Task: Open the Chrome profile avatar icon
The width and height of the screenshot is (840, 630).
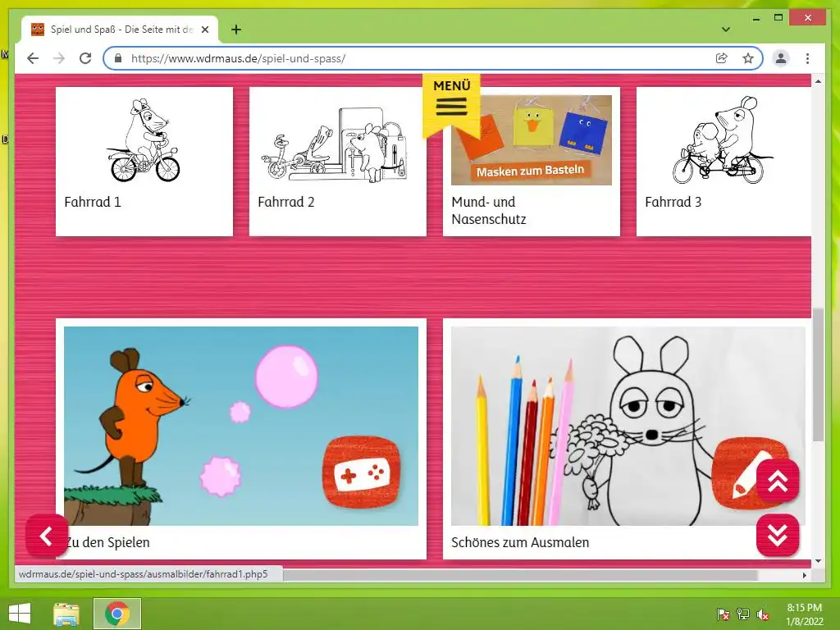Action: tap(781, 58)
